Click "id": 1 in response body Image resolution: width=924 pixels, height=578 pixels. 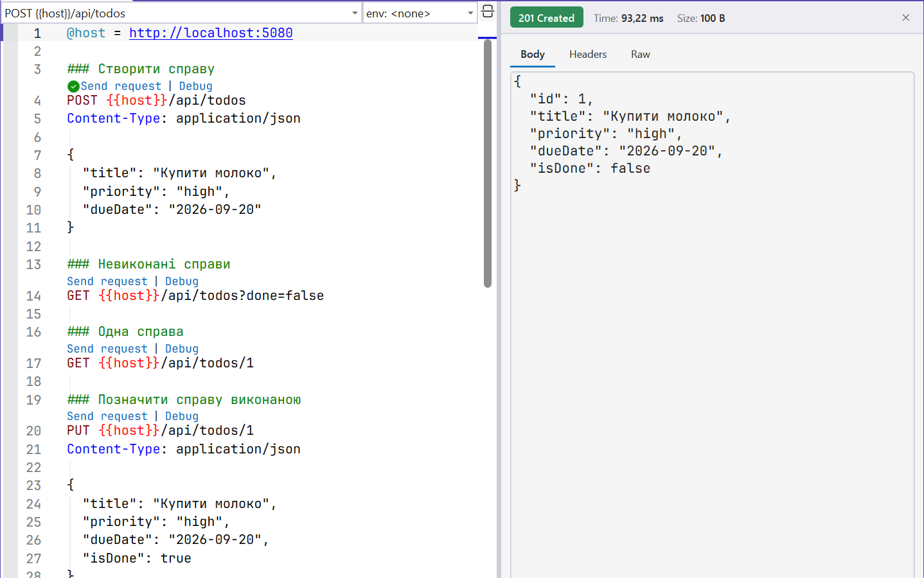(562, 99)
